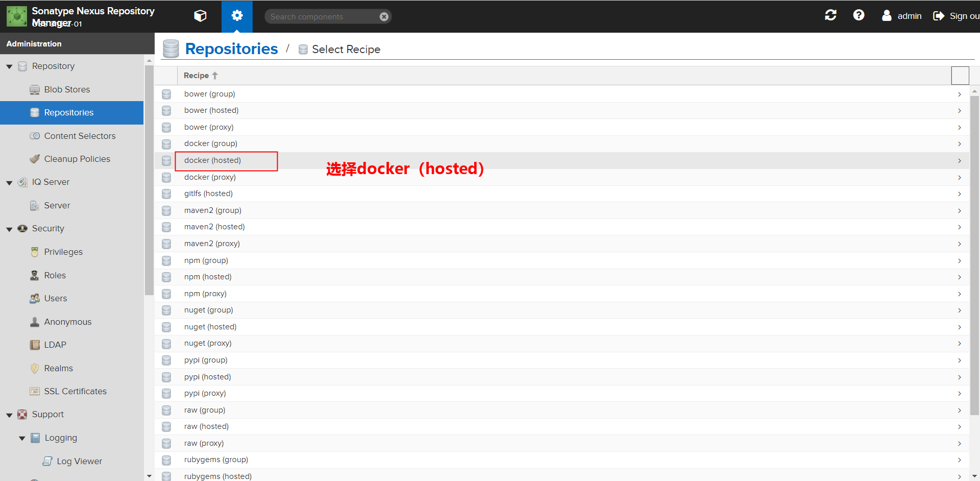
Task: Click the Users icon
Action: click(x=35, y=298)
